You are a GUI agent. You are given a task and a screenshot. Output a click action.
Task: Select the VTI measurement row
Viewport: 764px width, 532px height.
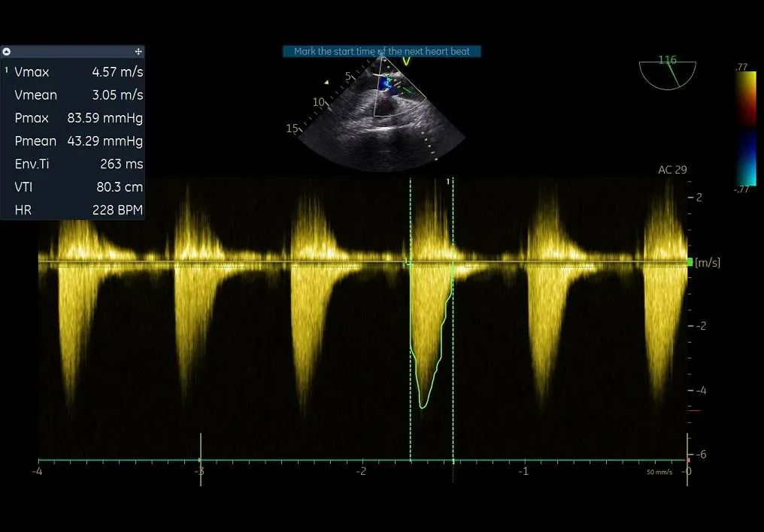pyautogui.click(x=74, y=187)
